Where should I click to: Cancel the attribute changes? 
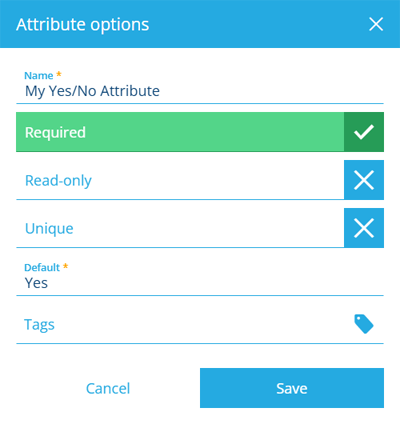point(108,388)
